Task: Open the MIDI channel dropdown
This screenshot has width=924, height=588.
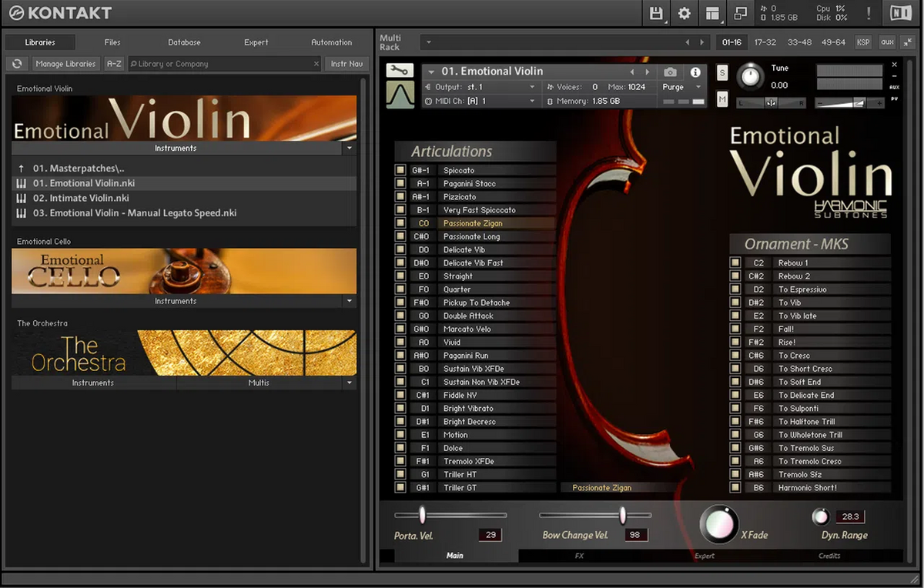Action: [531, 101]
